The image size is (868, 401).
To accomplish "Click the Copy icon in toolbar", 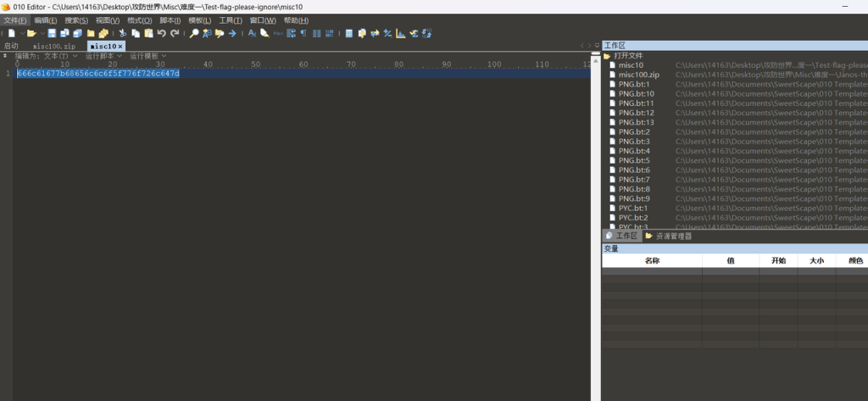I will coord(136,33).
